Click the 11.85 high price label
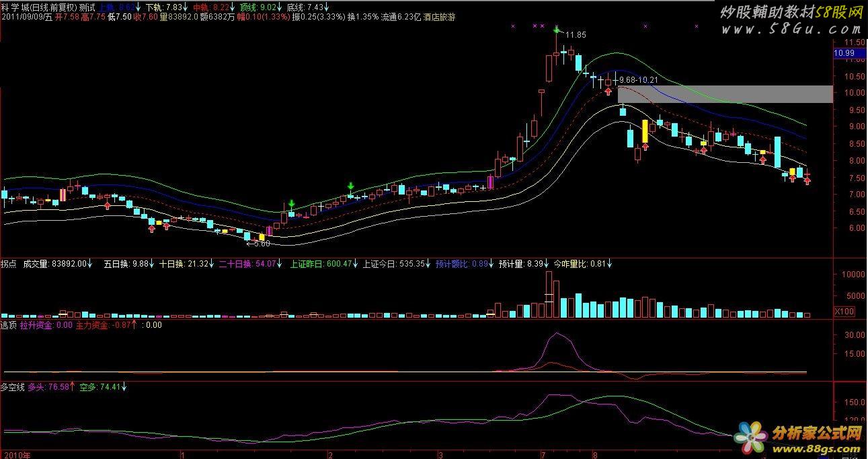Viewport: 868px width, 459px height. click(575, 34)
